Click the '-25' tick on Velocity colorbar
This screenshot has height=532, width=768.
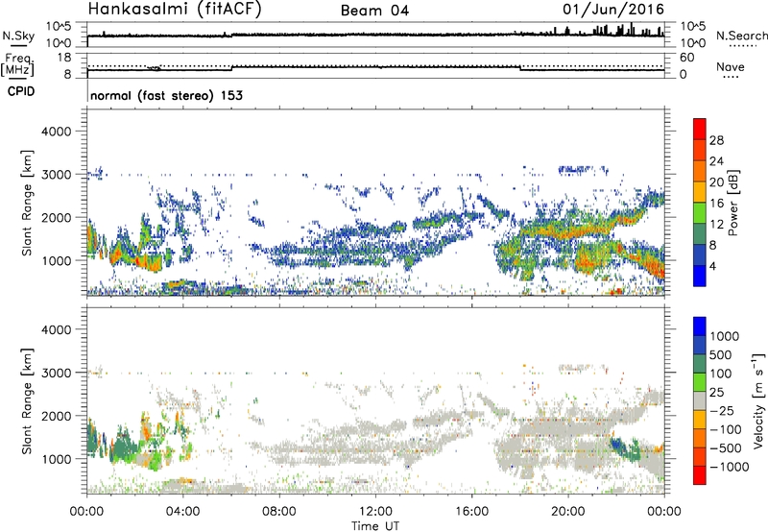point(722,410)
